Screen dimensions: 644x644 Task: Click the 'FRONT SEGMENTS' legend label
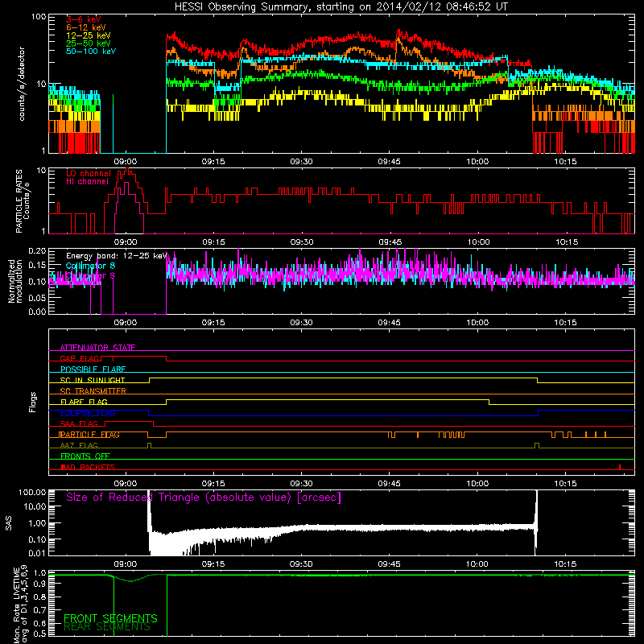click(110, 618)
